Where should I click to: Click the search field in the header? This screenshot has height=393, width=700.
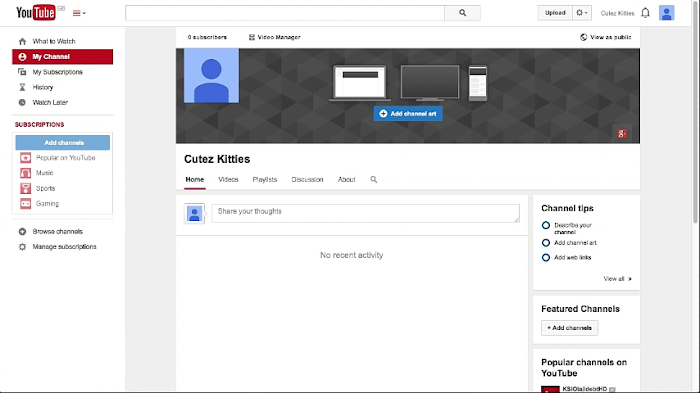point(285,13)
